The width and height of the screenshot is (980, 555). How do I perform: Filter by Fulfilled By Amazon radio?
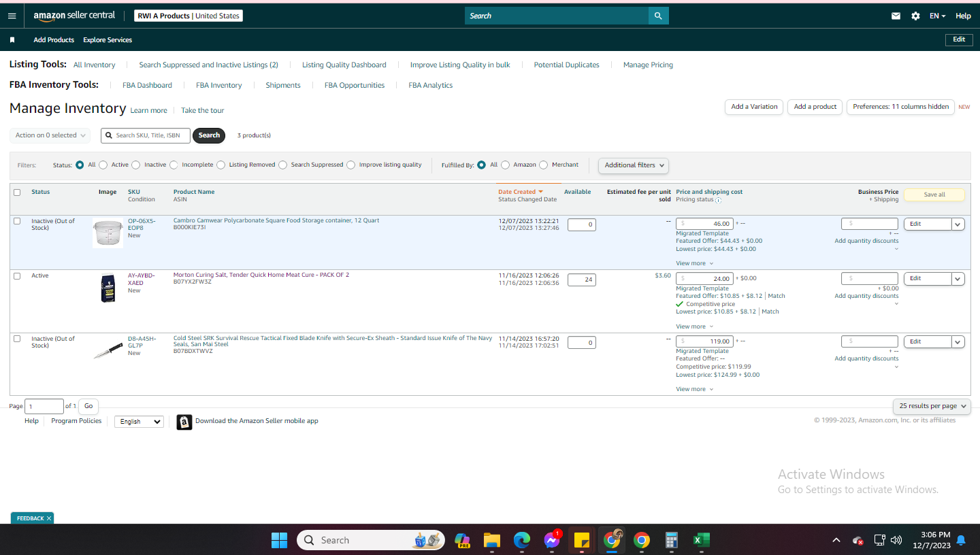pos(505,165)
